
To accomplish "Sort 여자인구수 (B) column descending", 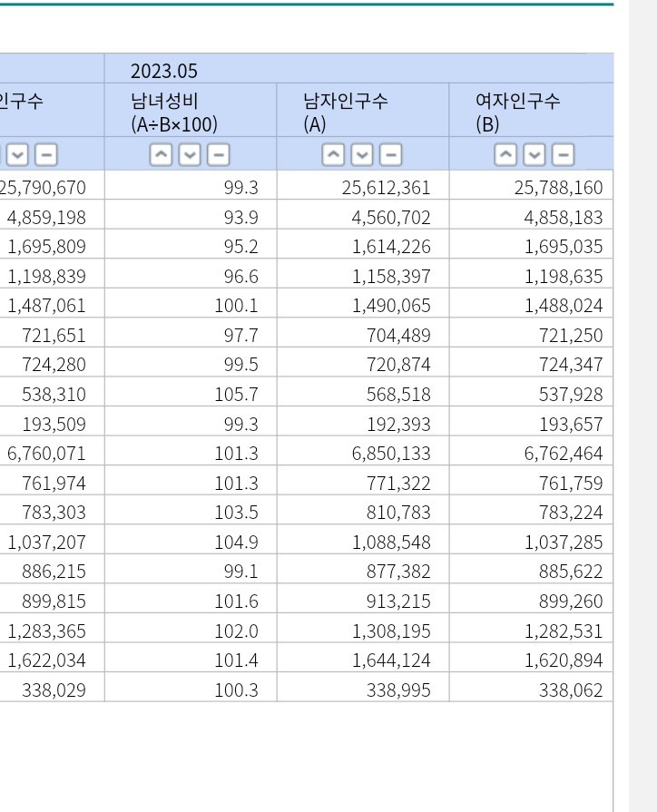I will pos(534,155).
